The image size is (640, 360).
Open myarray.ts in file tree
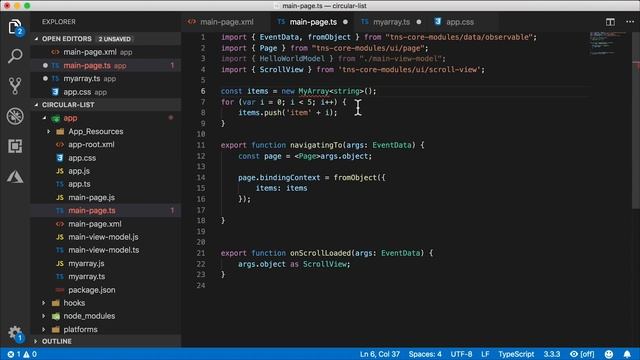[106, 277]
